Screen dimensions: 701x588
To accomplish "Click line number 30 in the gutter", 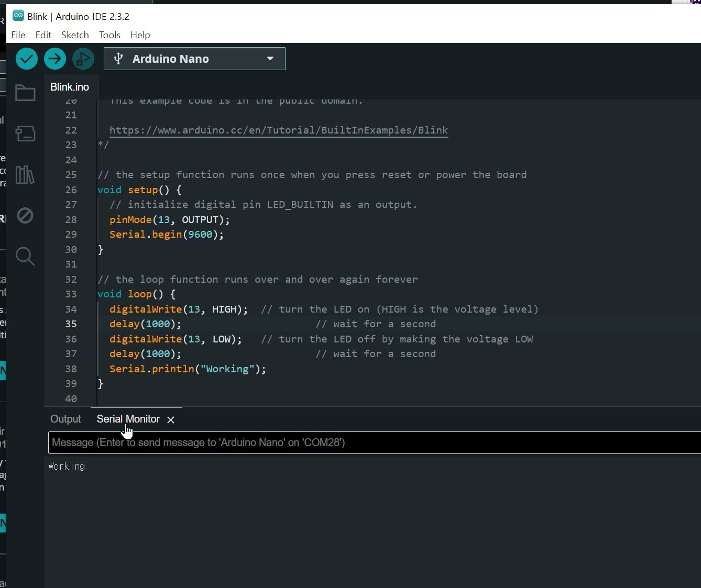I will [71, 250].
